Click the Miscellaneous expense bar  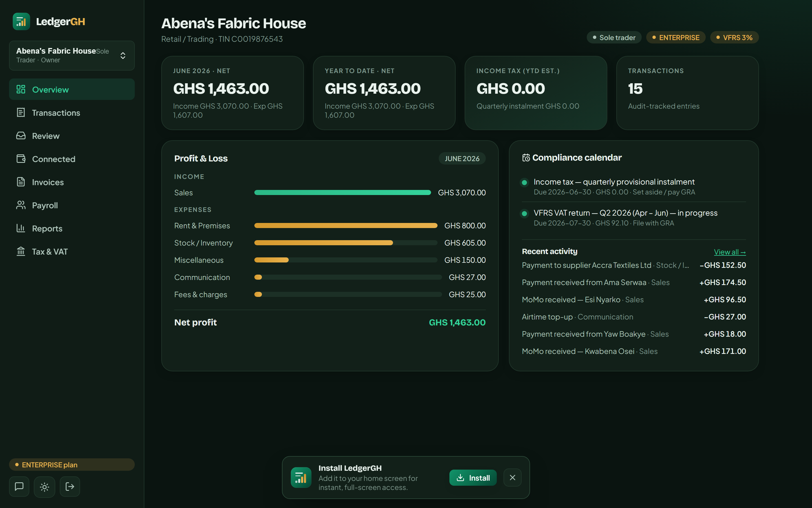click(346, 260)
